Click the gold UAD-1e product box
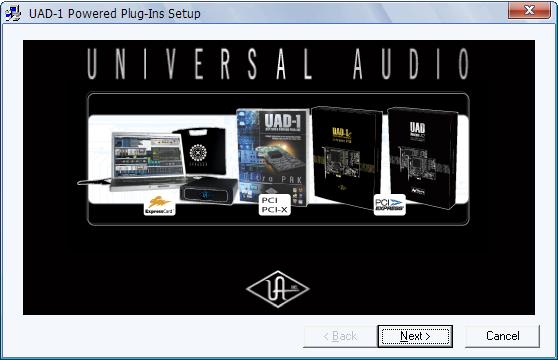Image resolution: width=558 pixels, height=360 pixels. (346, 157)
